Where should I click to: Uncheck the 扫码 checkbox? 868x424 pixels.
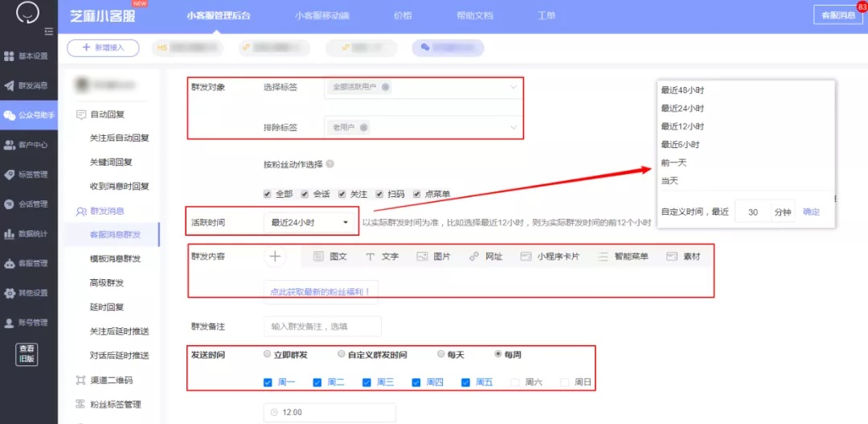(x=379, y=194)
